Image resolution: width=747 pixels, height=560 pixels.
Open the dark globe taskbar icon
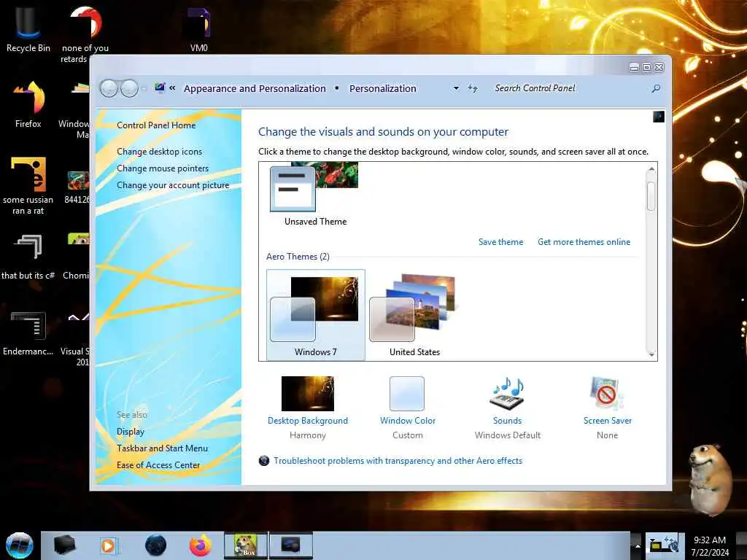[155, 545]
